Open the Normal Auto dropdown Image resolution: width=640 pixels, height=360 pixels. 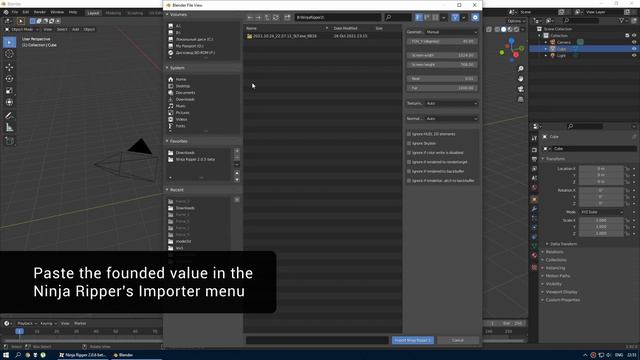pyautogui.click(x=451, y=119)
